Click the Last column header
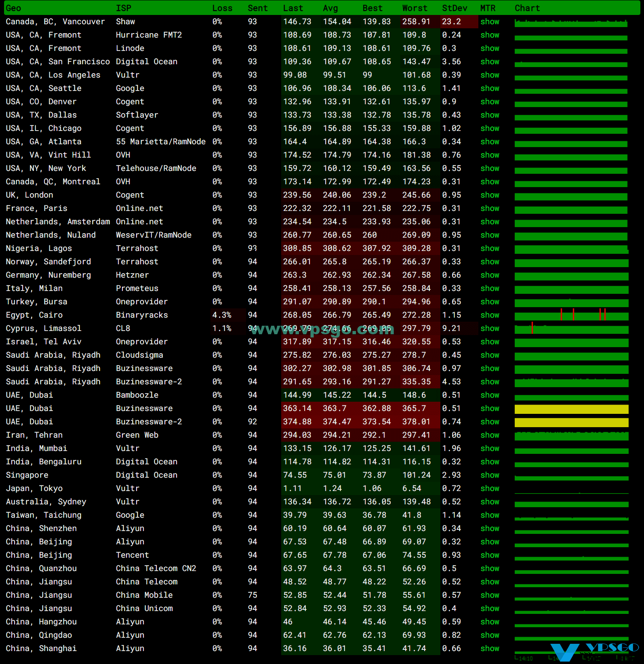Image resolution: width=644 pixels, height=664 pixels. pos(293,8)
